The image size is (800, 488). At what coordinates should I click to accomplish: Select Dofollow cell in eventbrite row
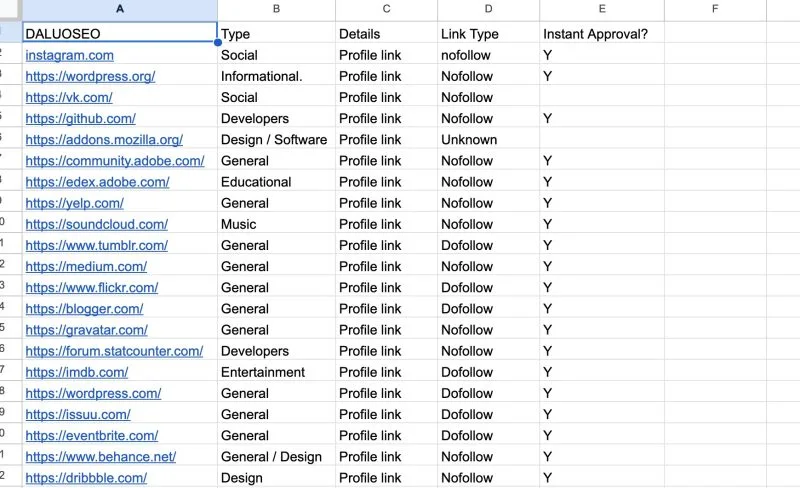click(x=488, y=435)
